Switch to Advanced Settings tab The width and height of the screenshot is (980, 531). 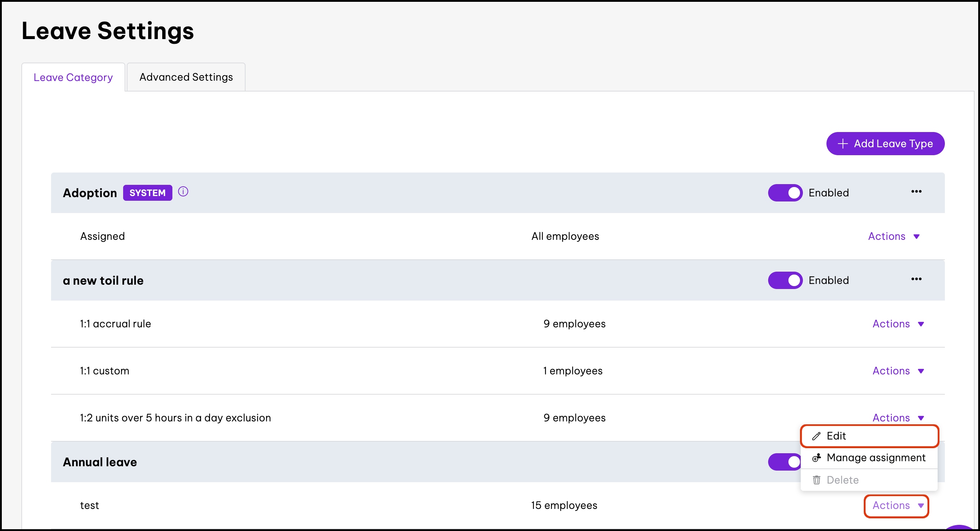[186, 77]
